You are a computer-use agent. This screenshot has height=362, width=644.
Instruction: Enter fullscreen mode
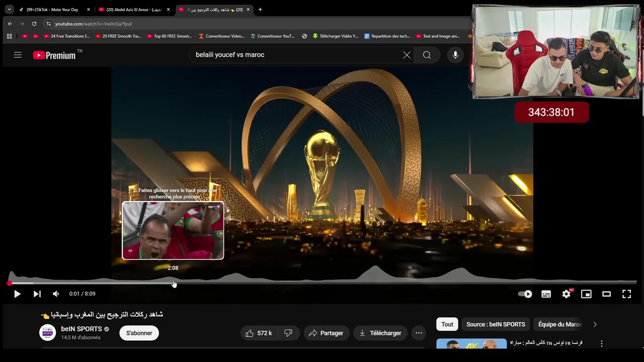626,294
